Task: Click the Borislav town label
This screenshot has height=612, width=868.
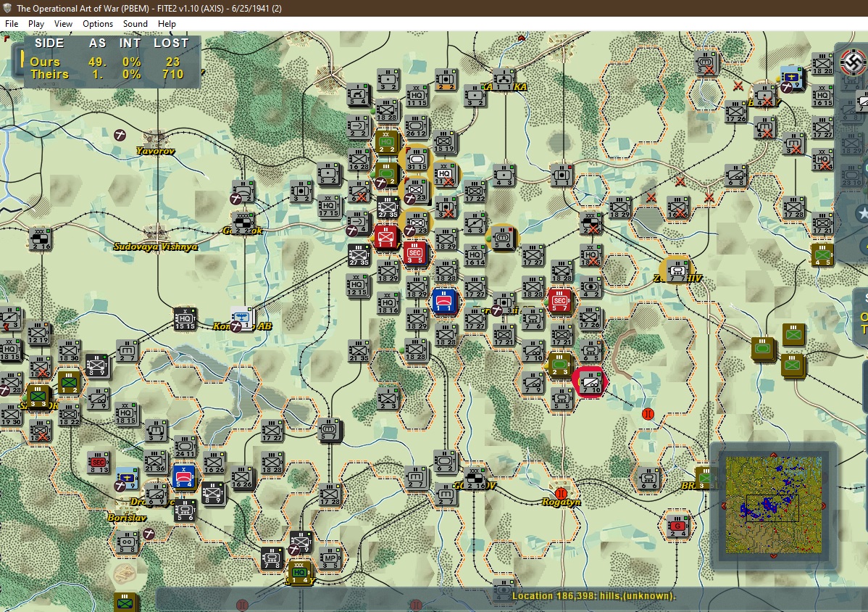Action: click(127, 517)
